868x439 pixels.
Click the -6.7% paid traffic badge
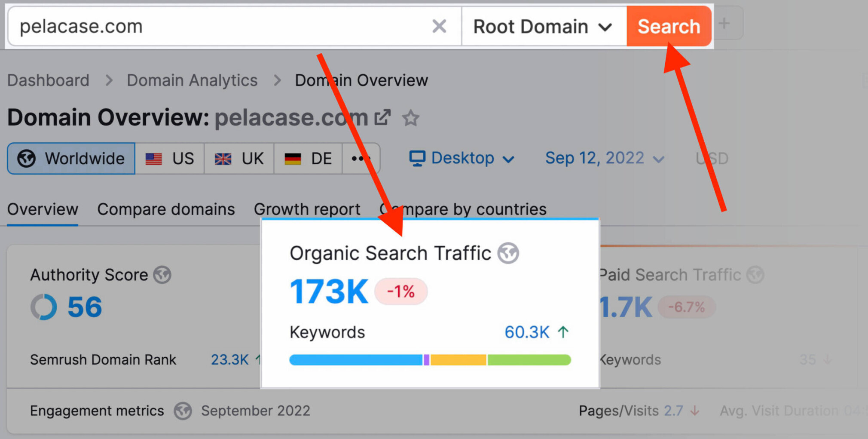(686, 307)
